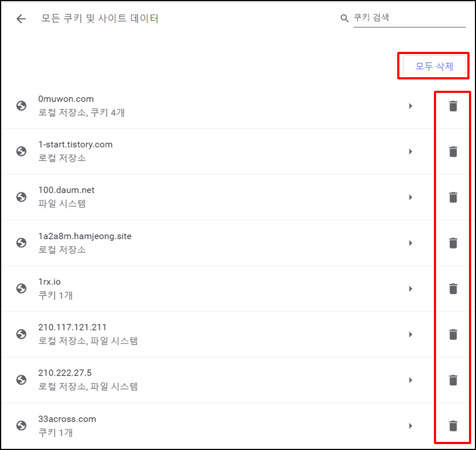
Task: Expand the 210.222.27.5 entry
Action: [410, 380]
